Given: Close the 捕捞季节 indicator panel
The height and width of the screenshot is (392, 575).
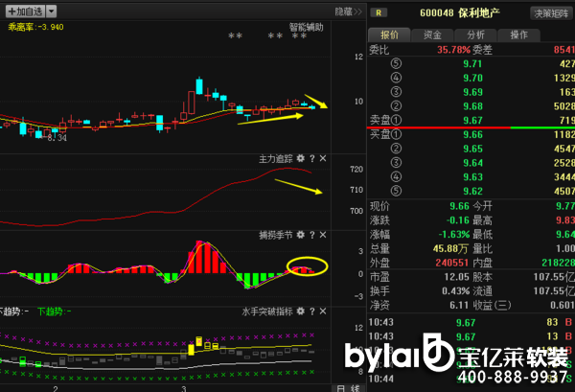Looking at the screenshot, I should [x=323, y=235].
